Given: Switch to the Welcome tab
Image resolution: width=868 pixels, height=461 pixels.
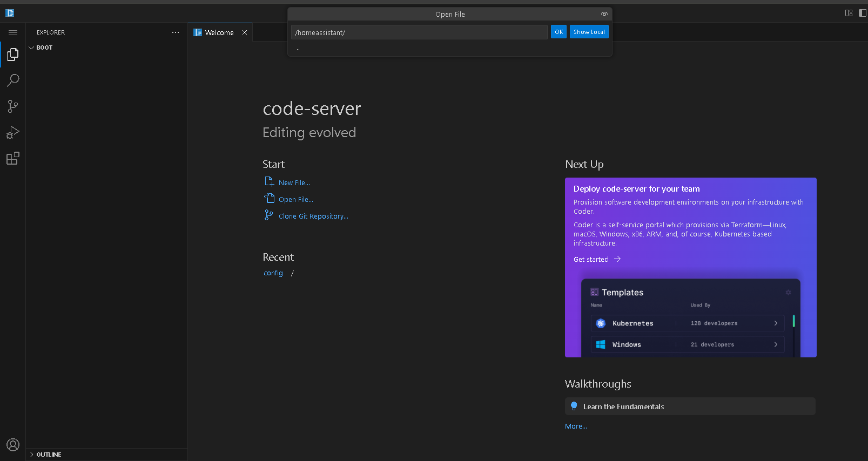Looking at the screenshot, I should pyautogui.click(x=220, y=32).
